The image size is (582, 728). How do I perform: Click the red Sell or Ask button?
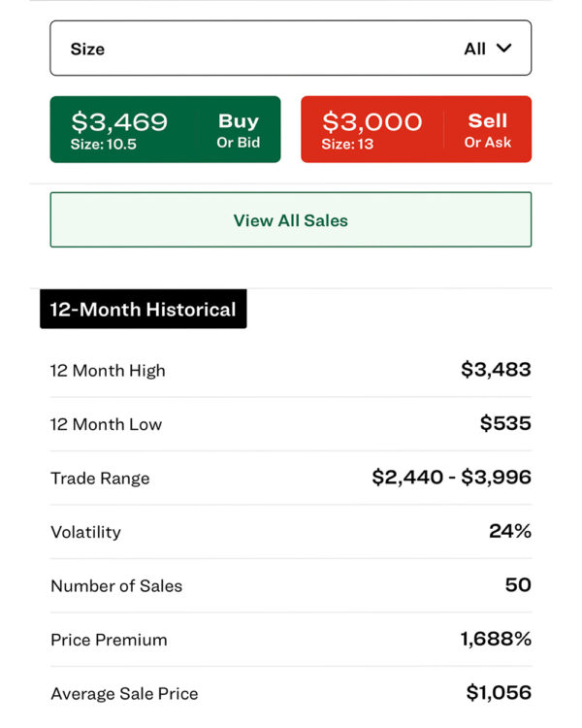tap(416, 129)
